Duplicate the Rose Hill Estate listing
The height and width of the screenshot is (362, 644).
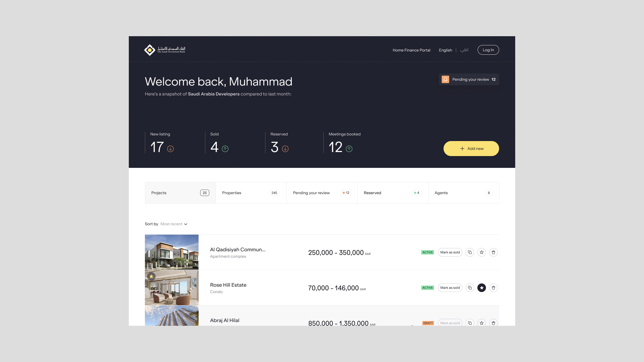click(x=470, y=288)
